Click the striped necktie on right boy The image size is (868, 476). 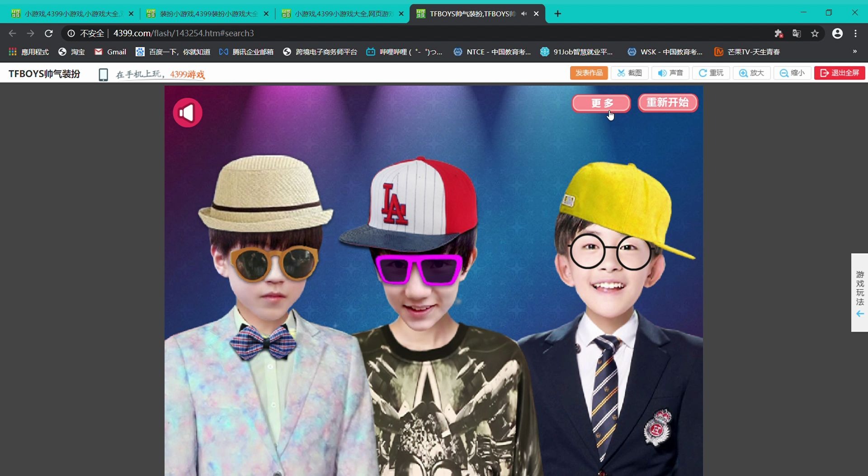[605, 398]
